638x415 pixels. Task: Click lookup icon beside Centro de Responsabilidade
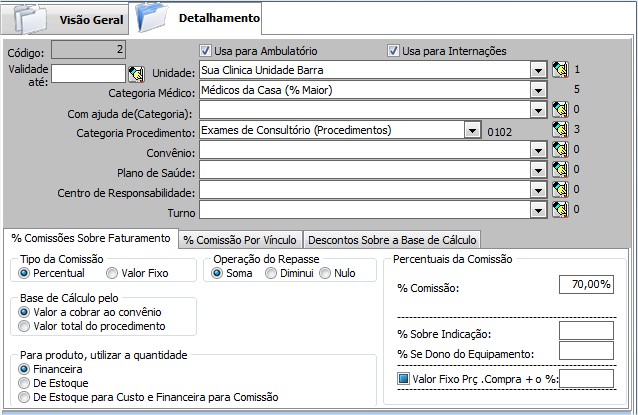[x=559, y=190]
